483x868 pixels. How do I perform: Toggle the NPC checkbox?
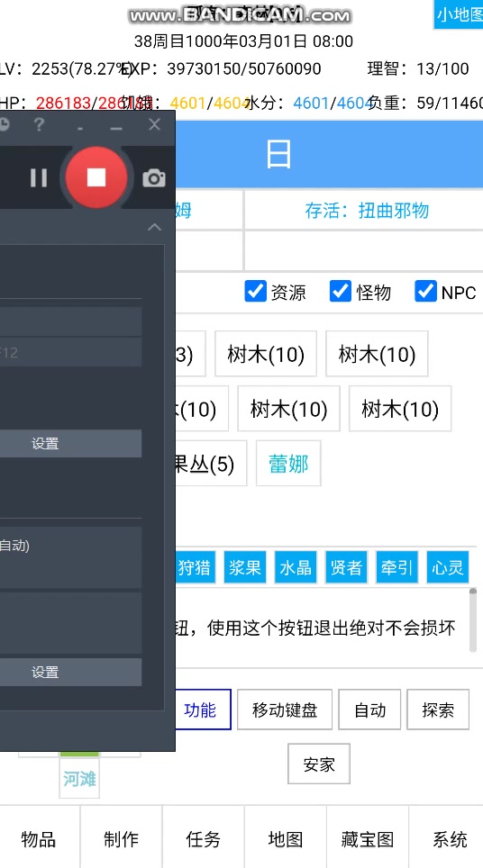coord(425,291)
